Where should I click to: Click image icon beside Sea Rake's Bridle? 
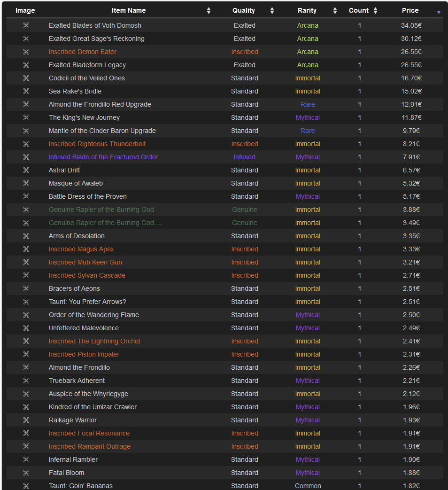point(26,91)
